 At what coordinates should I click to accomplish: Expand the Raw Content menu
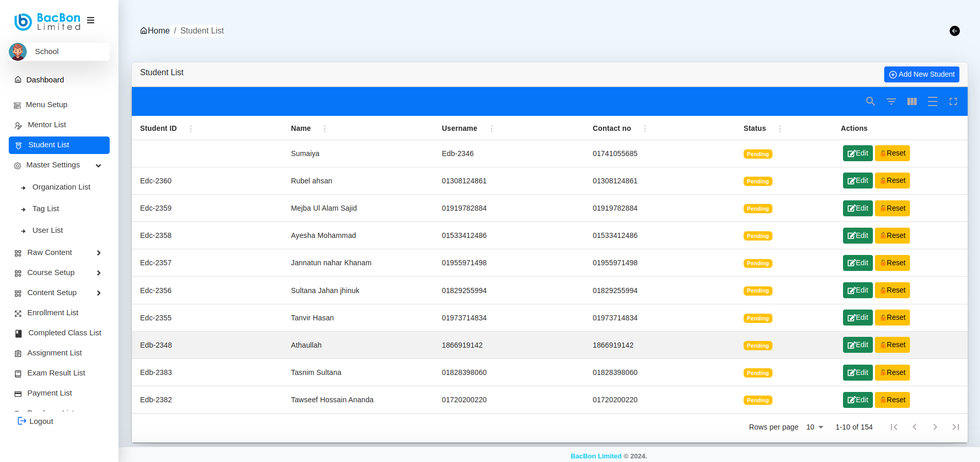pyautogui.click(x=98, y=253)
